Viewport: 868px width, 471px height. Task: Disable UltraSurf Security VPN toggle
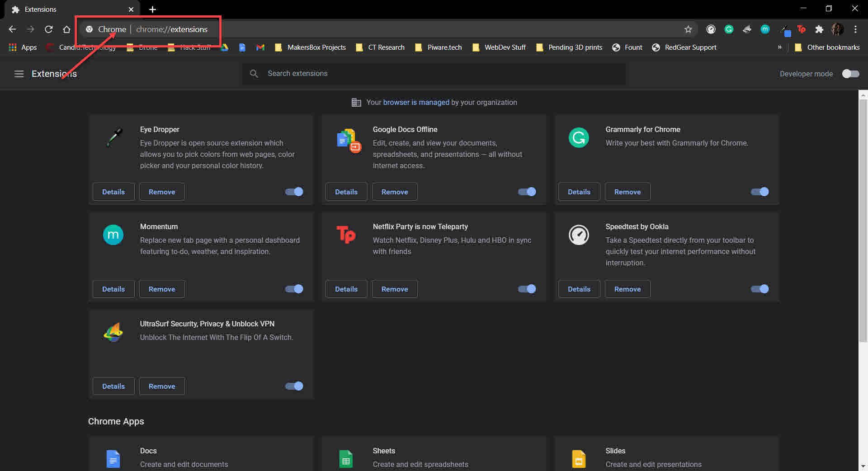click(294, 386)
